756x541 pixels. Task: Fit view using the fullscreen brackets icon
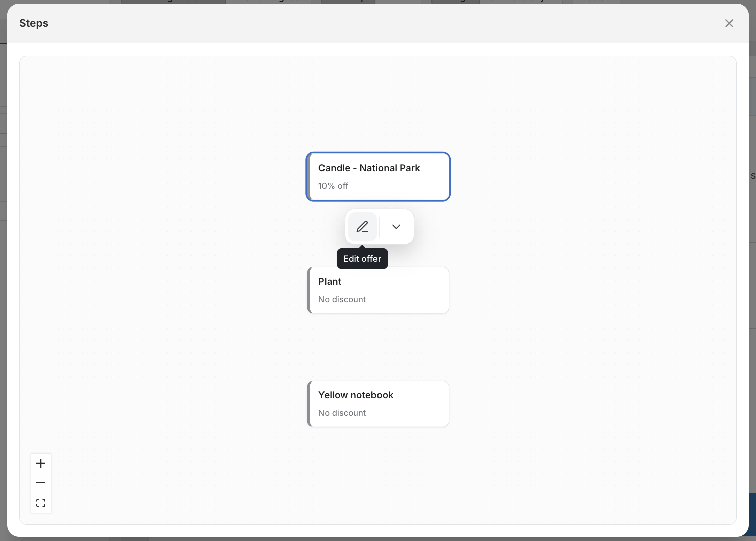click(41, 503)
